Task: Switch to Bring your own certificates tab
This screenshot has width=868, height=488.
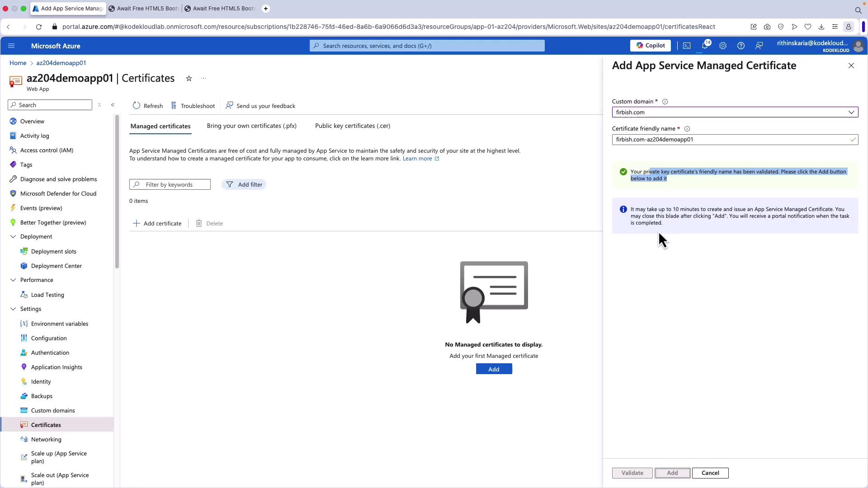Action: pos(251,126)
